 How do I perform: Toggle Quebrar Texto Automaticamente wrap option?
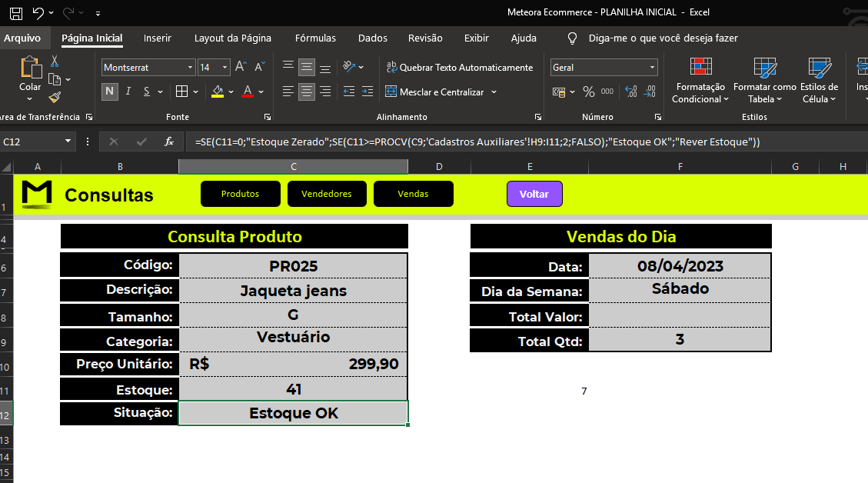tap(460, 67)
